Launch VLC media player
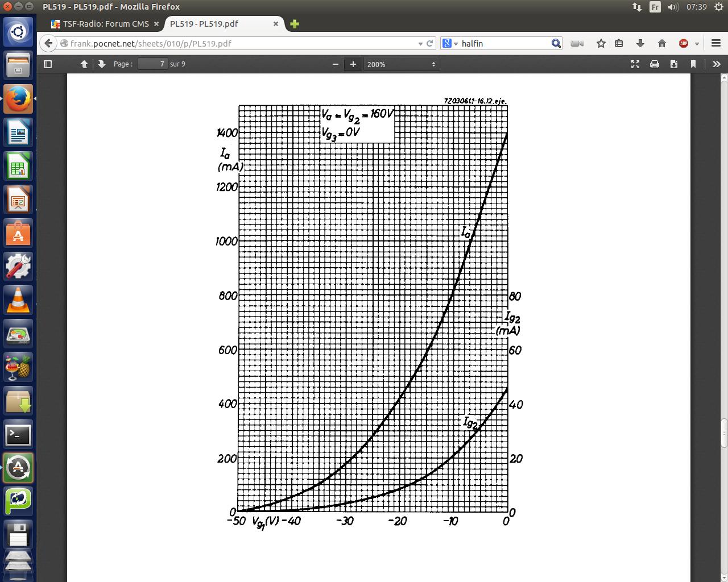728x582 pixels. (x=18, y=301)
